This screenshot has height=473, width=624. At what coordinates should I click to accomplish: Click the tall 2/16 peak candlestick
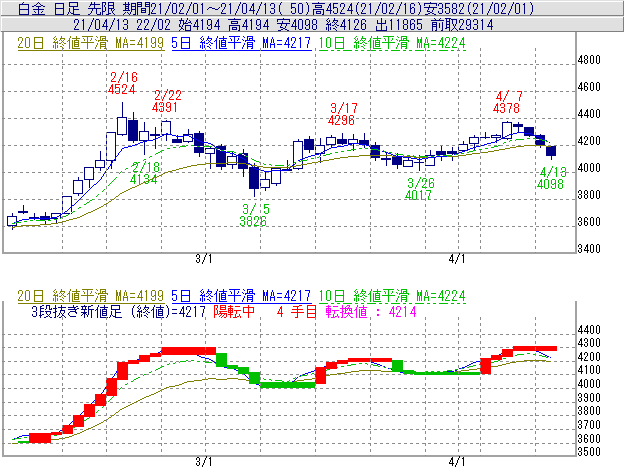pos(122,126)
